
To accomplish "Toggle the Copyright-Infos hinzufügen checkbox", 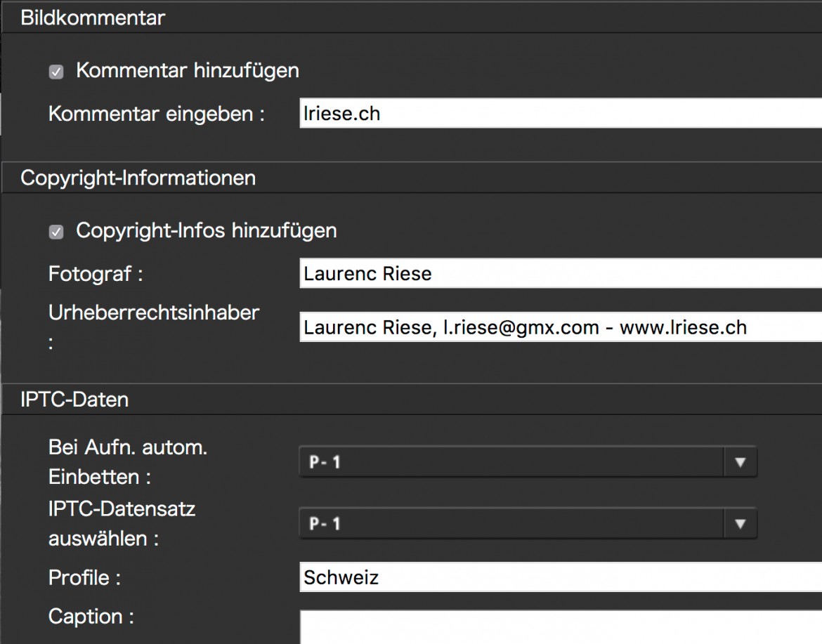I will coord(56,232).
